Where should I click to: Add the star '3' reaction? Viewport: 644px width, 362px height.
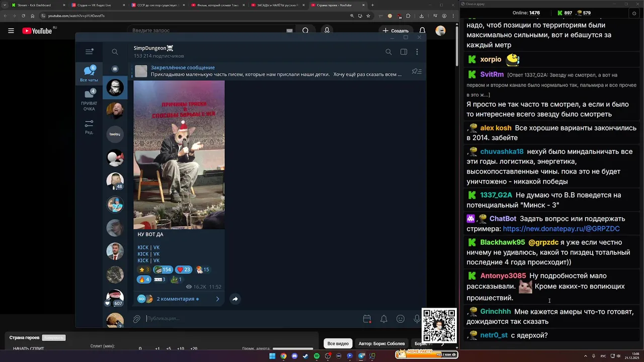pos(144,269)
